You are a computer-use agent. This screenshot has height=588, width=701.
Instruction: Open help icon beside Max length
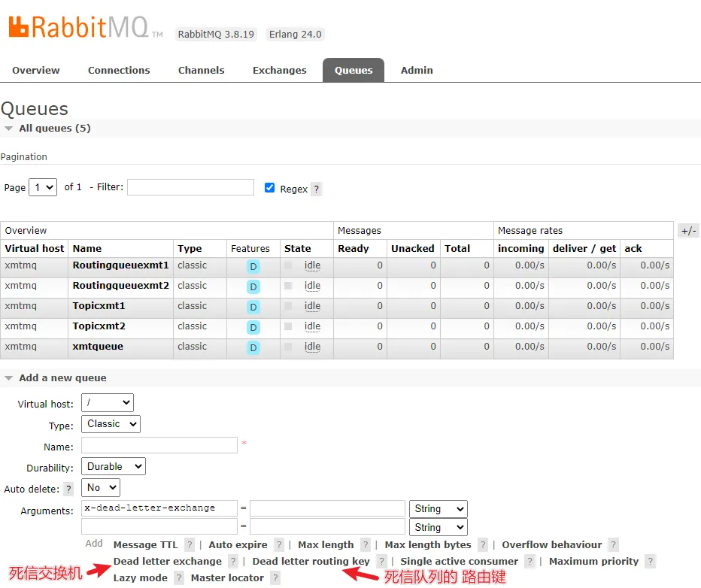pyautogui.click(x=366, y=544)
